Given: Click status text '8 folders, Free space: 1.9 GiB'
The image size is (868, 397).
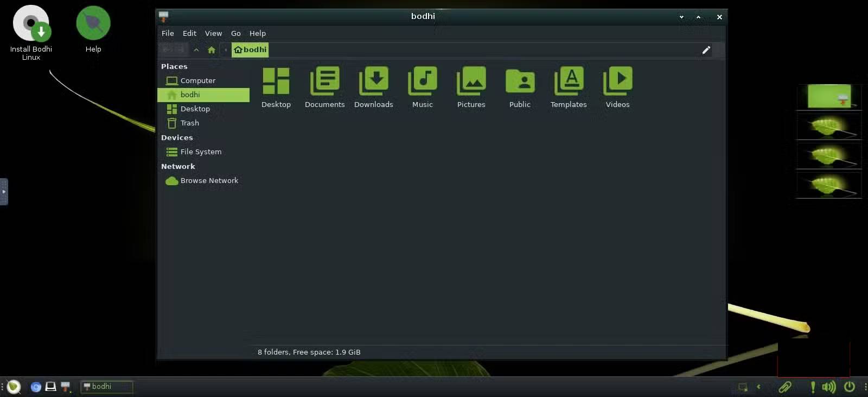Looking at the screenshot, I should 309,352.
